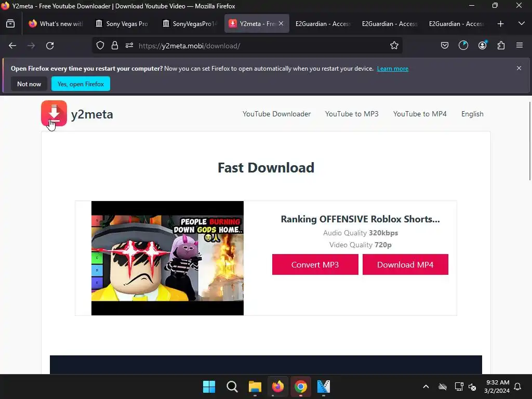Image resolution: width=532 pixels, height=399 pixels.
Task: Click the address bar URL field
Action: (x=247, y=46)
